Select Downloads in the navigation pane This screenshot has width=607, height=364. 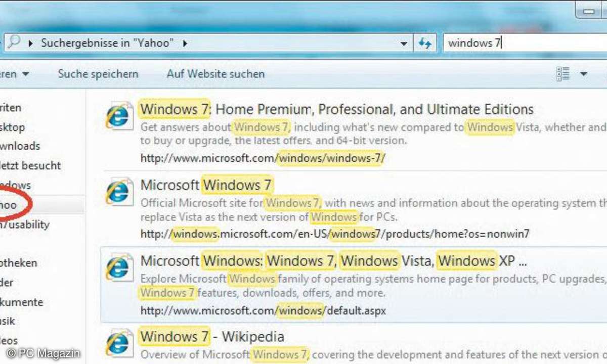point(20,146)
